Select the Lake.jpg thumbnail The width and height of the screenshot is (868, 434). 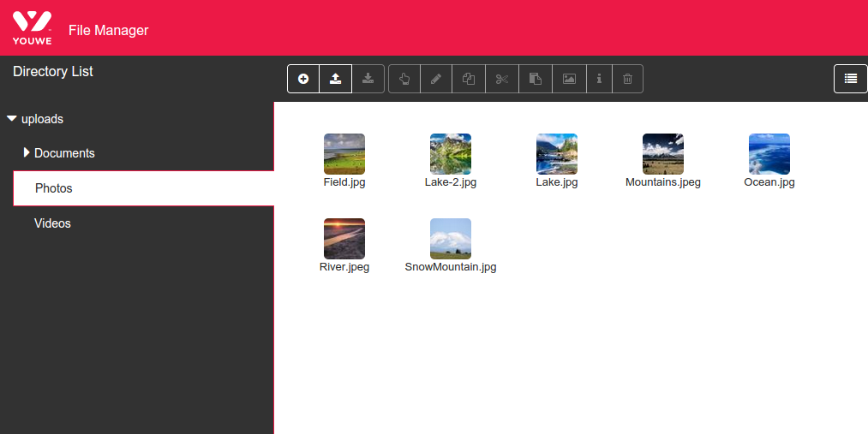(557, 154)
